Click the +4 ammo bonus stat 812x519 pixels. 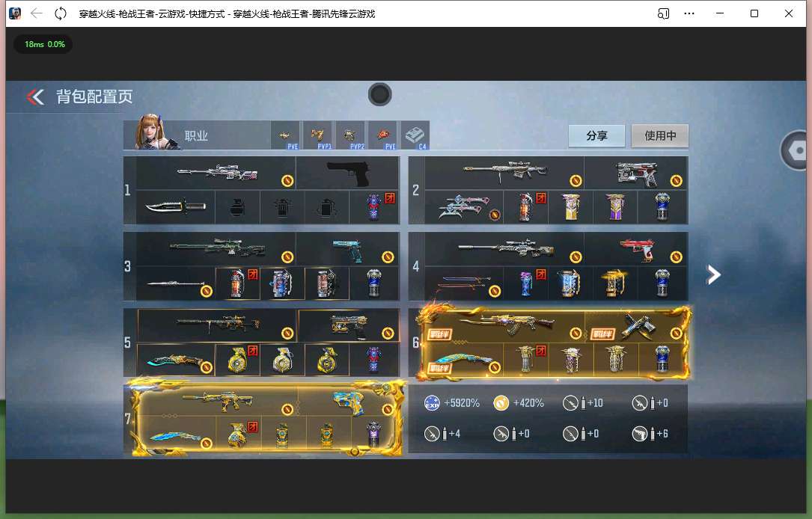[442, 434]
